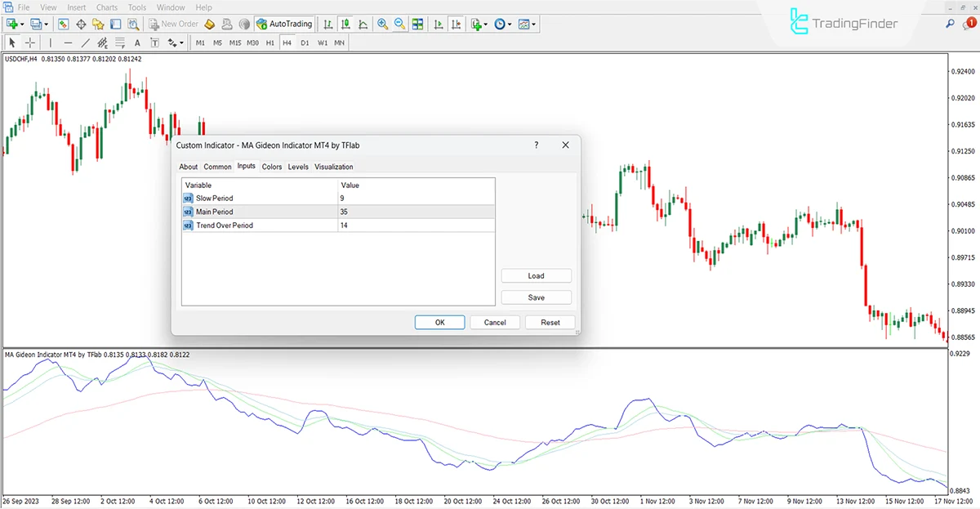The width and height of the screenshot is (980, 509).
Task: Switch to the Colors tab
Action: [272, 167]
